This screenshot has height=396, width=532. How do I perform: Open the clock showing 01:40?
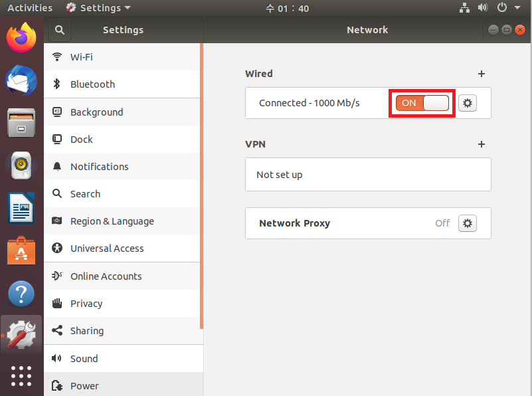(x=287, y=8)
